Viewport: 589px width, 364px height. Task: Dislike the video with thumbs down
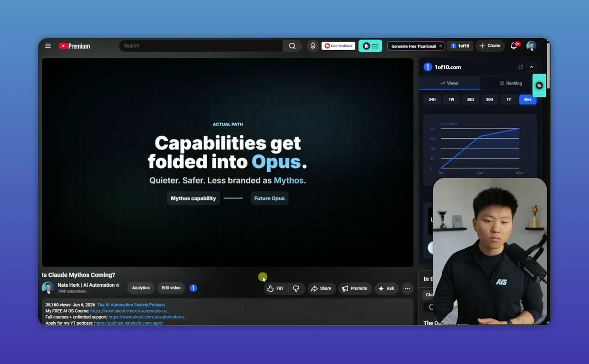click(x=296, y=289)
